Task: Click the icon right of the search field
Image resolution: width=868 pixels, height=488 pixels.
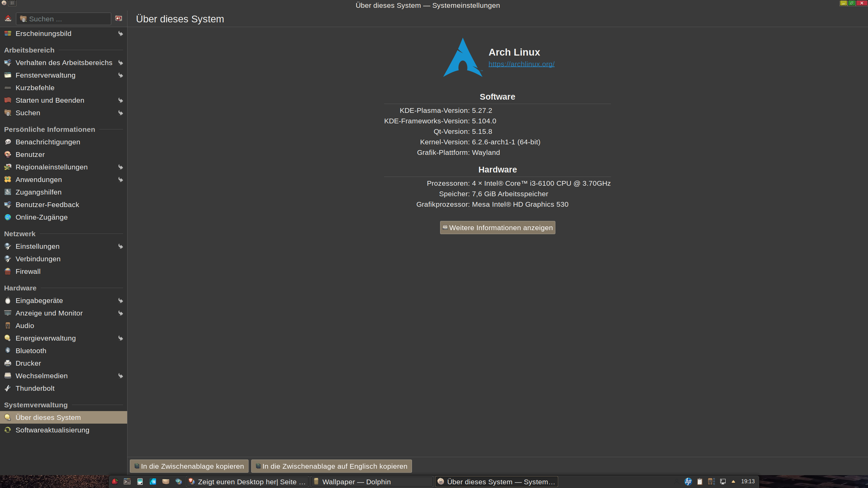Action: 118,19
